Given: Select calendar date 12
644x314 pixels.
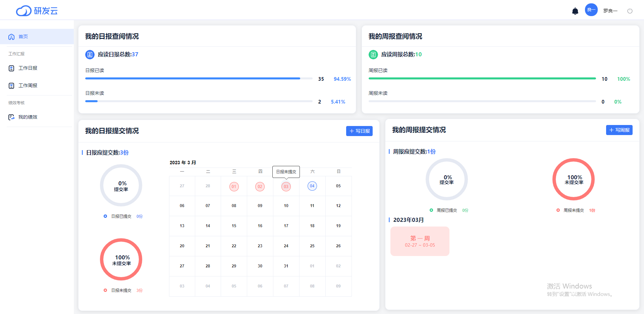Looking at the screenshot, I should pos(338,206).
